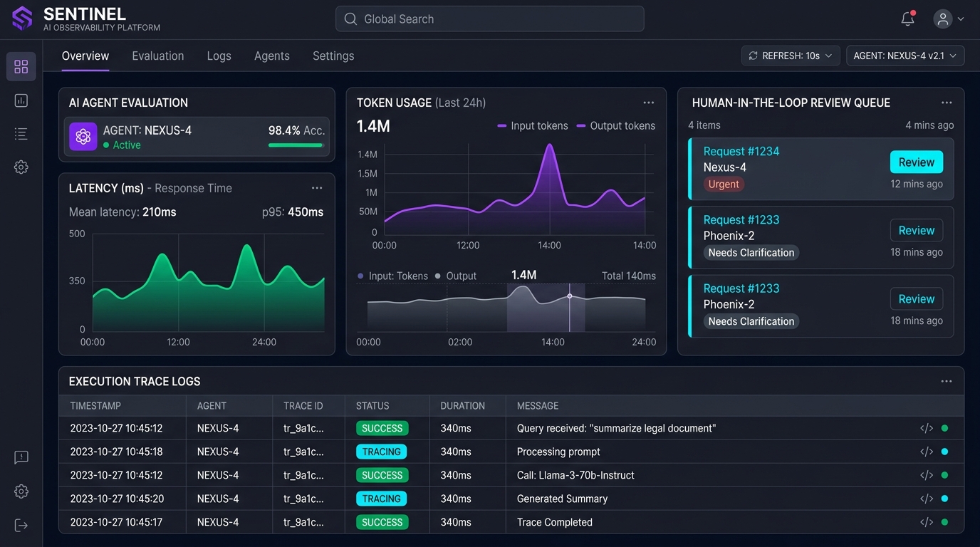980x547 pixels.
Task: Click TRACING badge on "Processing prompt" row
Action: [381, 452]
